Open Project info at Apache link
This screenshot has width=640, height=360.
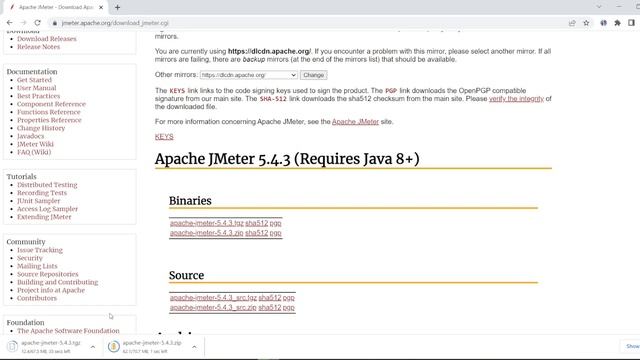point(51,290)
